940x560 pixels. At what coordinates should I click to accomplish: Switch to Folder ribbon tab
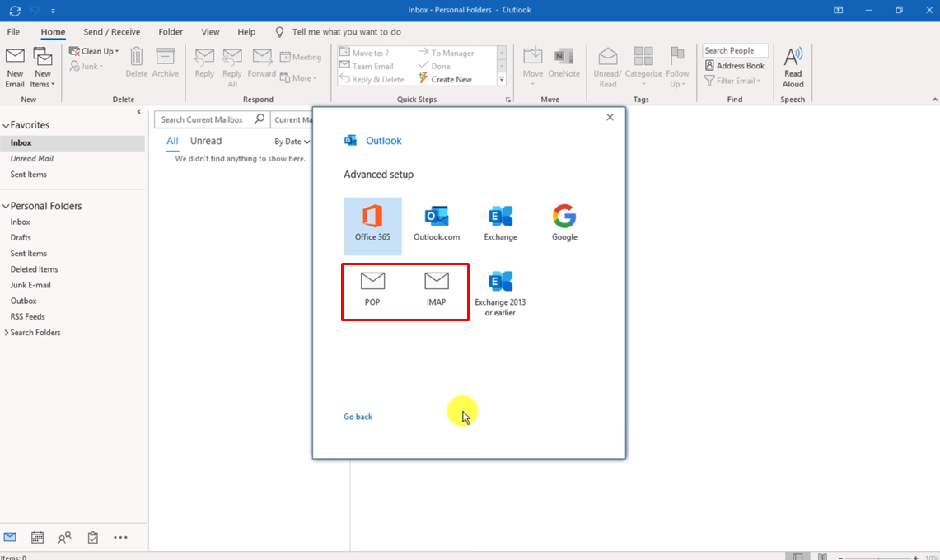coord(171,32)
